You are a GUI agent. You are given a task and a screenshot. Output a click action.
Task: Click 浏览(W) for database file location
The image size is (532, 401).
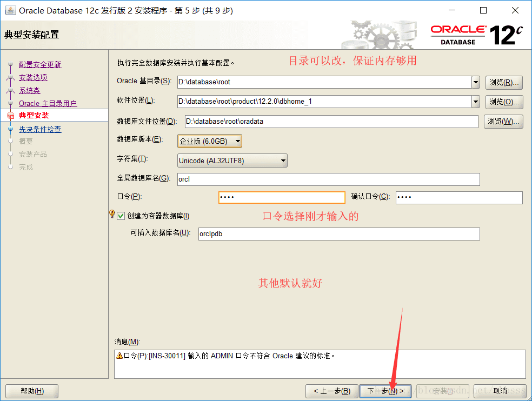click(503, 121)
